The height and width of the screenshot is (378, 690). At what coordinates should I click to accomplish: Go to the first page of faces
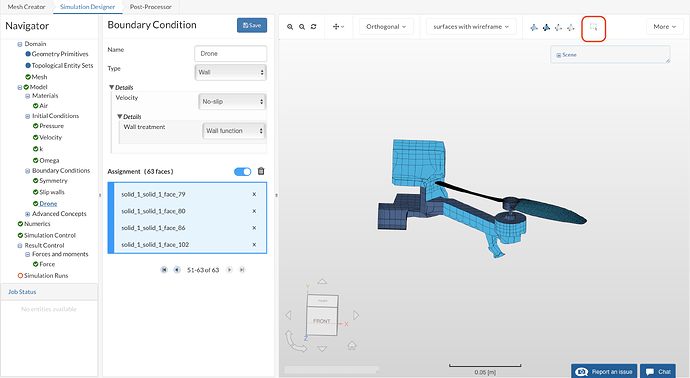pos(164,270)
